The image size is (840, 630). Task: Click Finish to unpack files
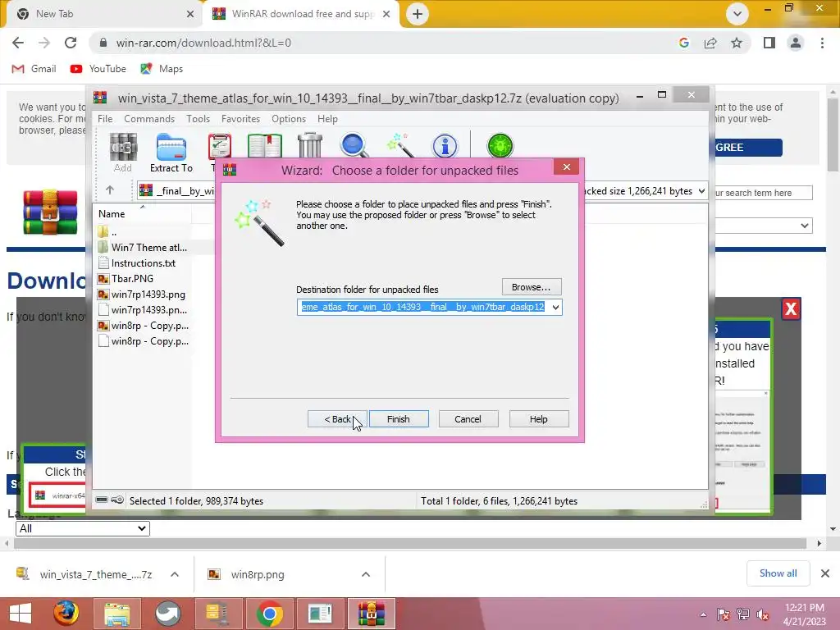pos(399,419)
